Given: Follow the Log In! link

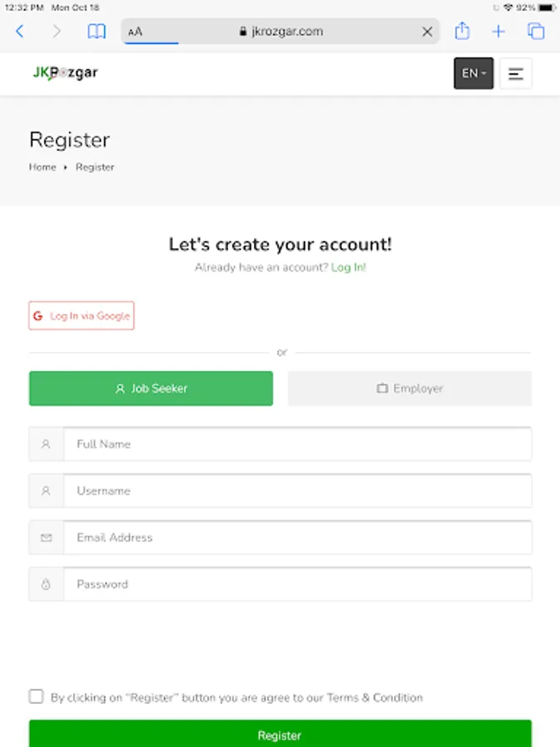Looking at the screenshot, I should coord(348,267).
